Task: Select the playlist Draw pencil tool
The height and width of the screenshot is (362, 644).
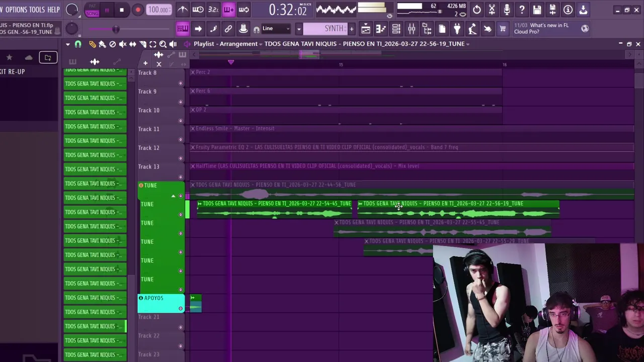Action: (92, 44)
